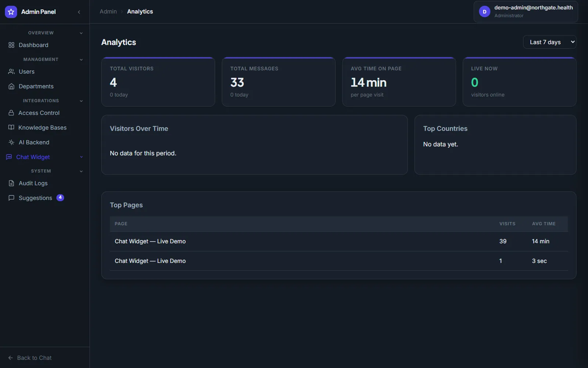Image resolution: width=588 pixels, height=368 pixels.
Task: Expand the Chat Widget submenu chevron
Action: [81, 157]
